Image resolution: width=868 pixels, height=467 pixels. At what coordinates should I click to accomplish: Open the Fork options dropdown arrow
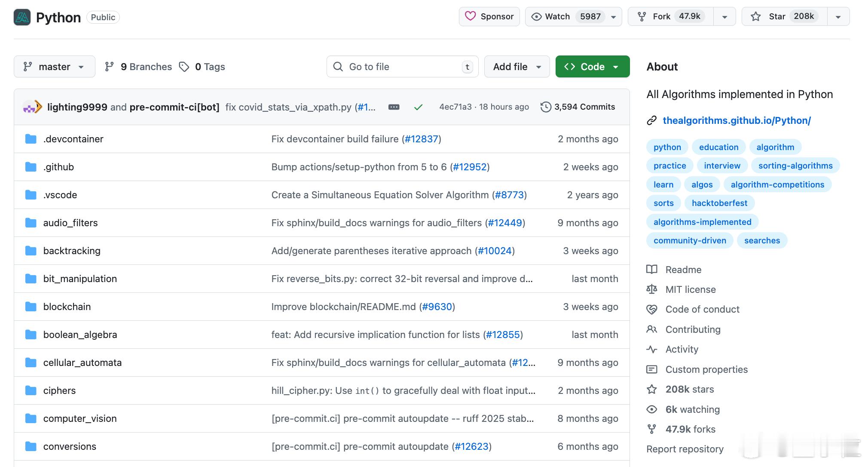click(x=725, y=17)
